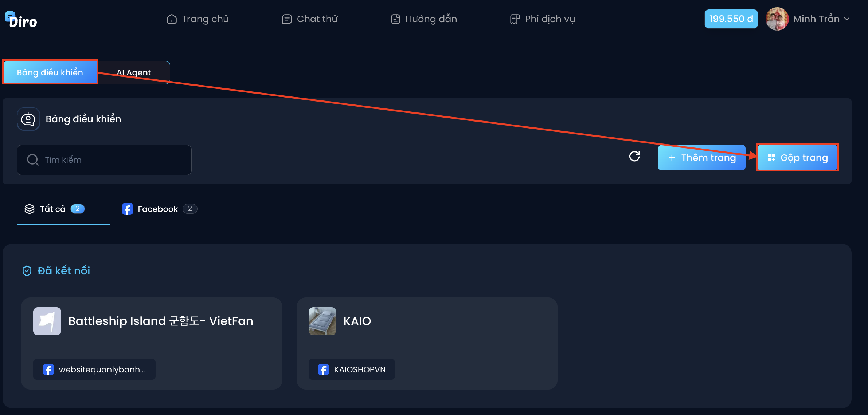Image resolution: width=868 pixels, height=415 pixels.
Task: Select the Bảng điều khiển tab
Action: pyautogui.click(x=50, y=72)
